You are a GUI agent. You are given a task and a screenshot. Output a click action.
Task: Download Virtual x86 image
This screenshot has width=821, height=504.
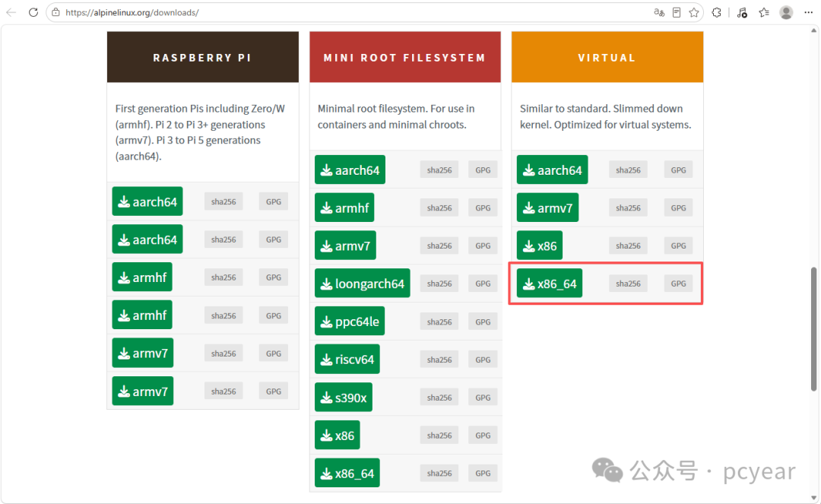539,246
